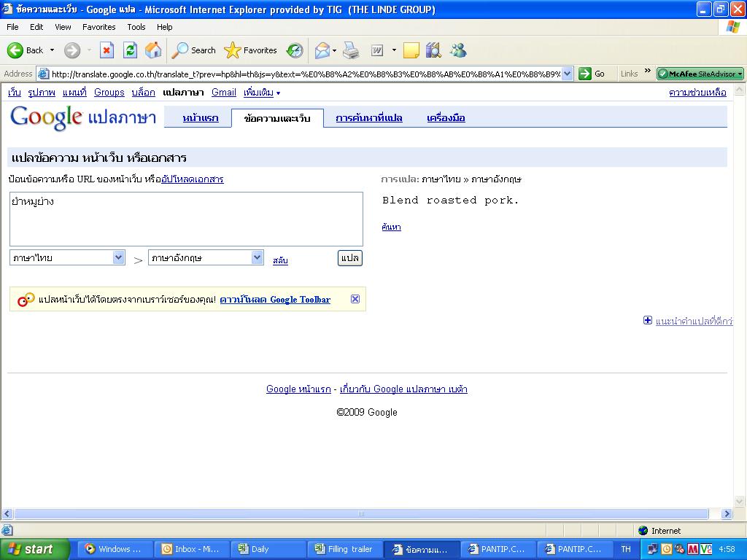Click the Google หน้าแรก footer link
The width and height of the screenshot is (747, 560).
298,389
